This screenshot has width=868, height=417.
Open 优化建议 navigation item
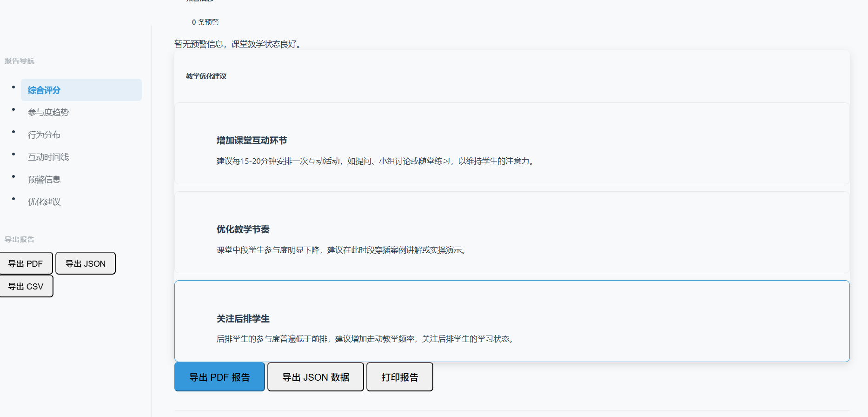point(44,202)
